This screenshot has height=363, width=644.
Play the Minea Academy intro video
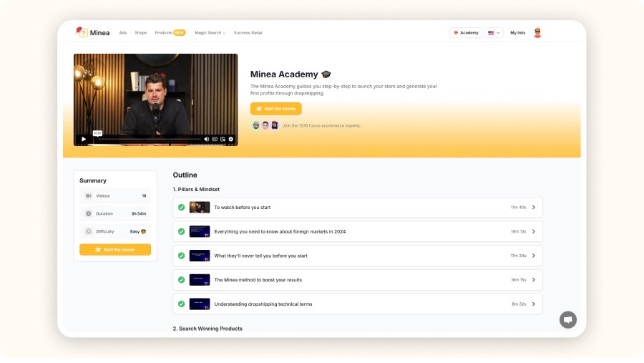pyautogui.click(x=84, y=140)
